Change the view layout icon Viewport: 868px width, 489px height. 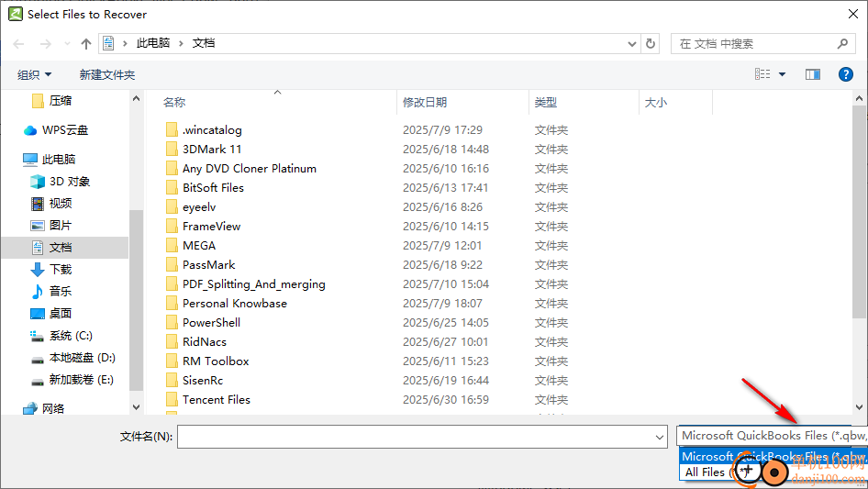pyautogui.click(x=762, y=74)
